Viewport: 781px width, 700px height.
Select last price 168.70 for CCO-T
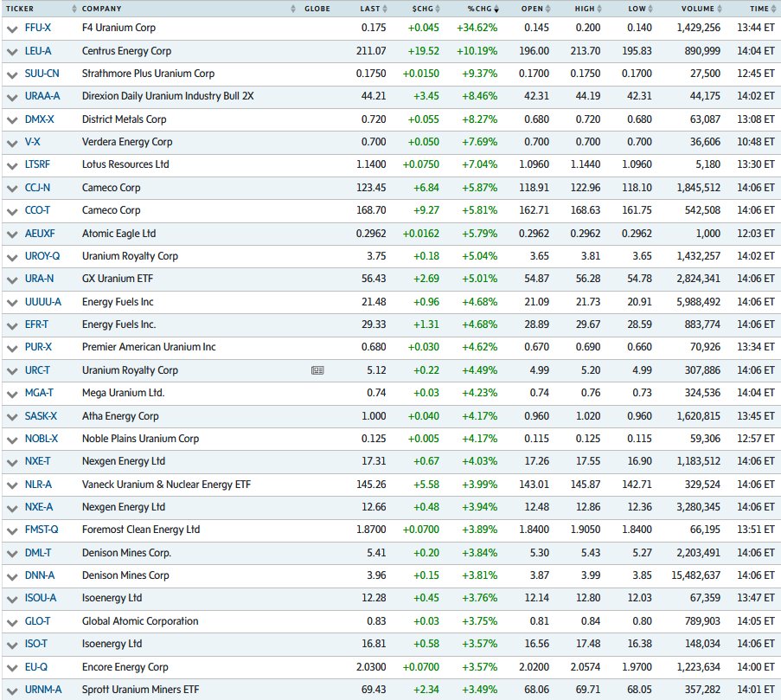pos(371,210)
